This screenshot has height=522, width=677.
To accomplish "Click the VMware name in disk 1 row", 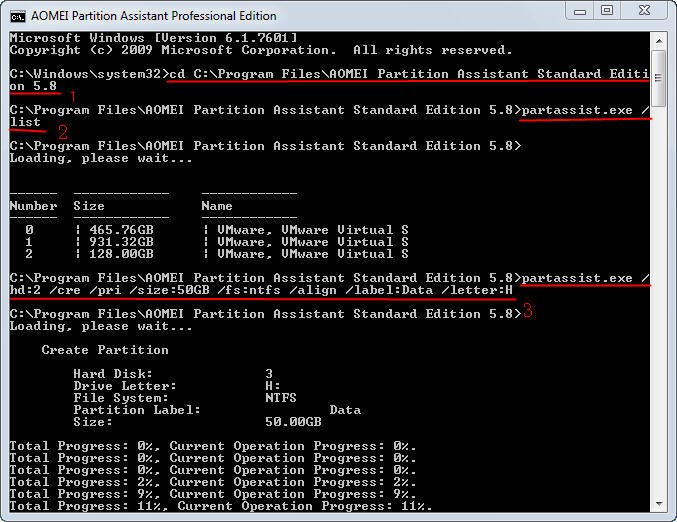I will [313, 242].
